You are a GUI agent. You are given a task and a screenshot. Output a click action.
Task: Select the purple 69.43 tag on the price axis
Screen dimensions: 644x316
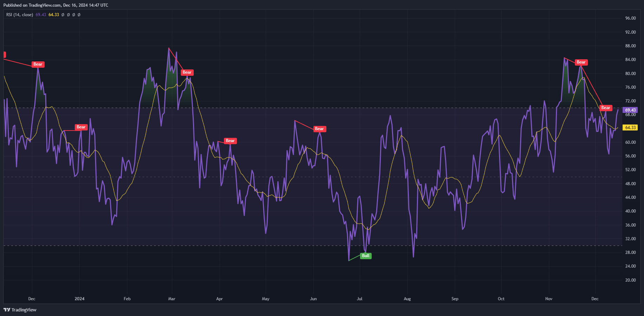630,110
